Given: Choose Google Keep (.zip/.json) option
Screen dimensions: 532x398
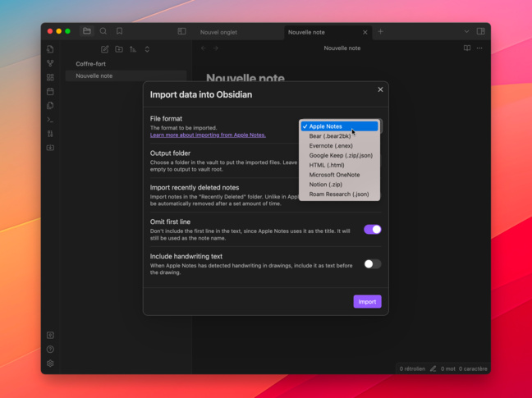Looking at the screenshot, I should (x=339, y=156).
